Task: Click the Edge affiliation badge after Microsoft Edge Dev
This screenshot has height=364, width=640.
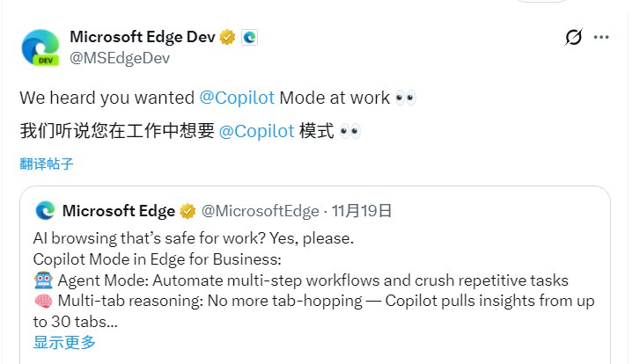Action: (x=249, y=38)
